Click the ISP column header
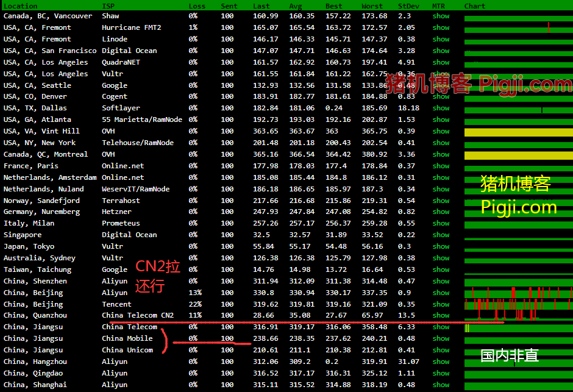Screen dimensions: 573x392 tap(108, 6)
